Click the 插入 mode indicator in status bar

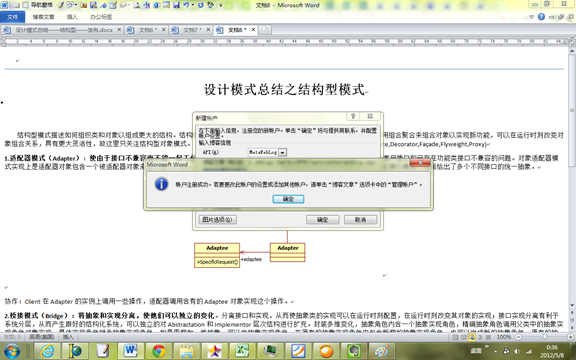[68, 337]
